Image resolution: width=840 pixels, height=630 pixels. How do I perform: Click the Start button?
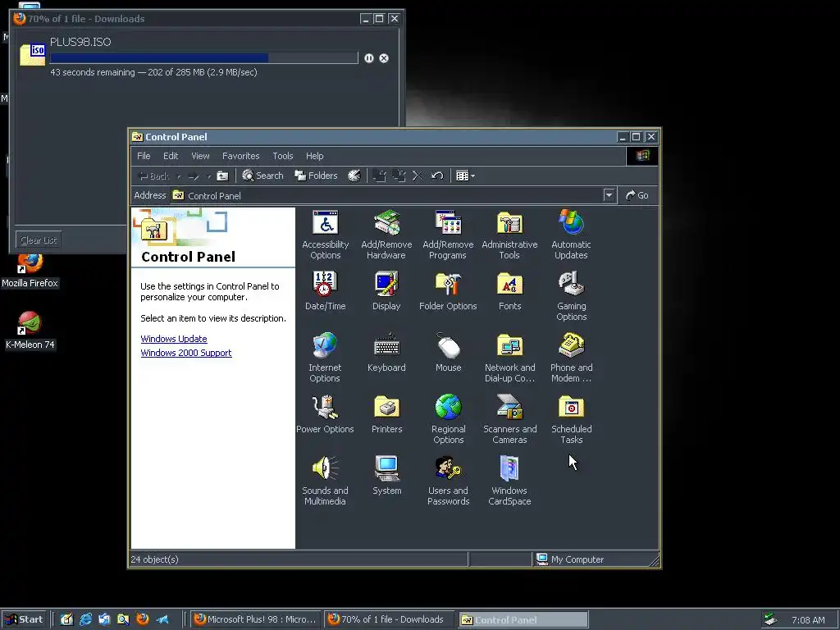(x=24, y=619)
